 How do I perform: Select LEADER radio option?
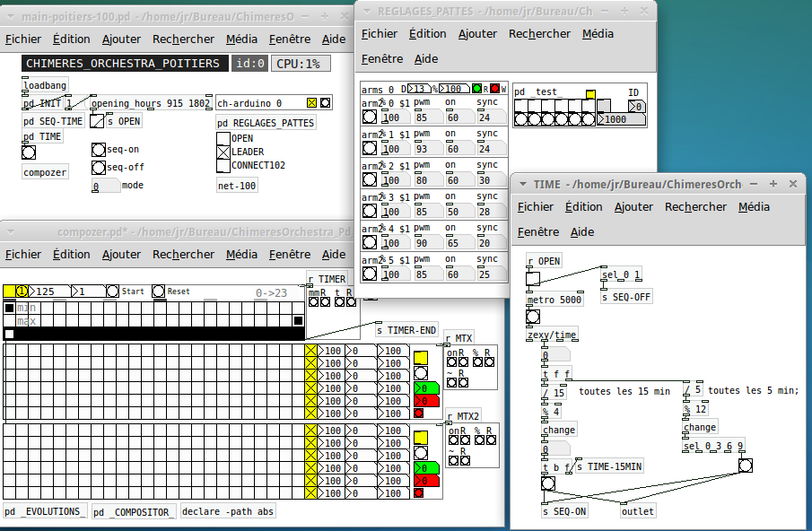tap(223, 152)
